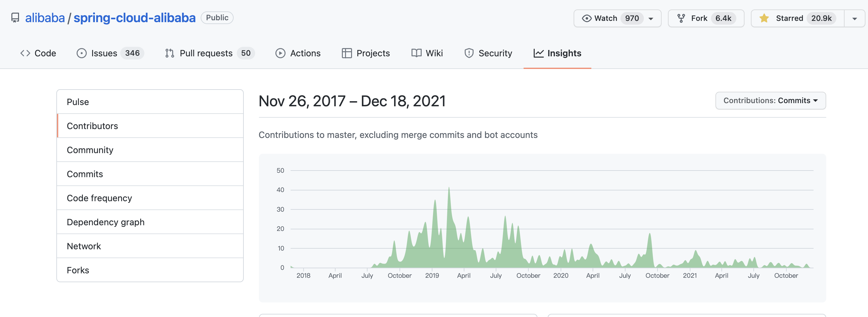Open Contributions: Commits dropdown
The height and width of the screenshot is (317, 868).
click(771, 100)
